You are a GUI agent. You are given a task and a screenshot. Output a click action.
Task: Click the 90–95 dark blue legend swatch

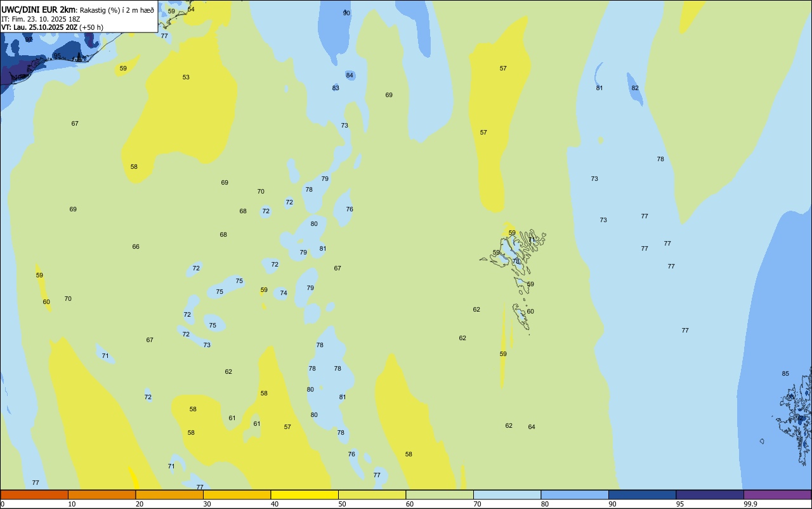point(642,494)
